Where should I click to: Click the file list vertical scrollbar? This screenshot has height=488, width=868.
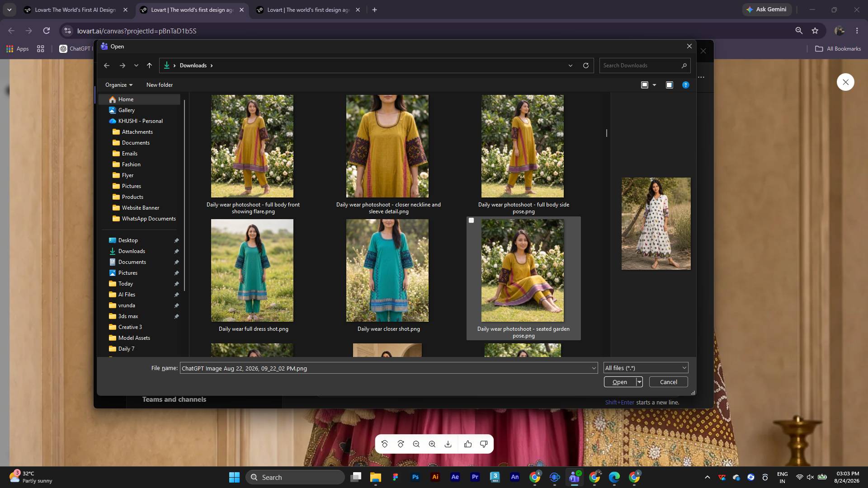tap(607, 133)
